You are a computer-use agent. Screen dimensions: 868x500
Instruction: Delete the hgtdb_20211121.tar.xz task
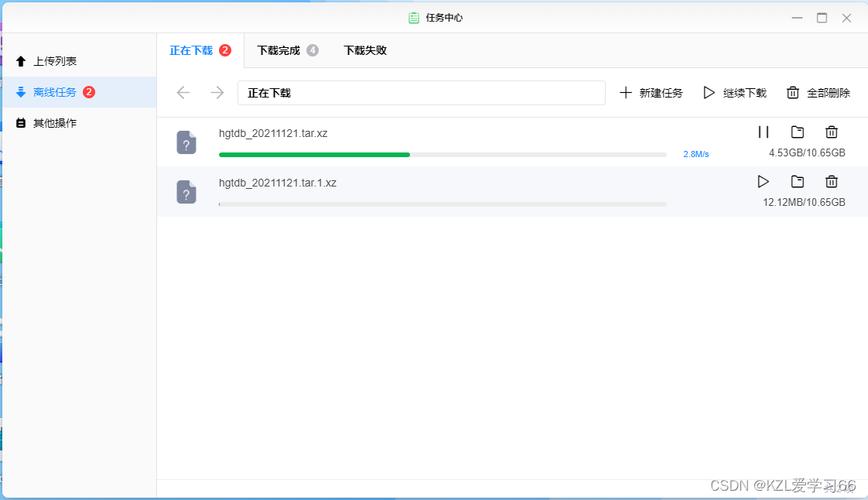[x=831, y=132]
